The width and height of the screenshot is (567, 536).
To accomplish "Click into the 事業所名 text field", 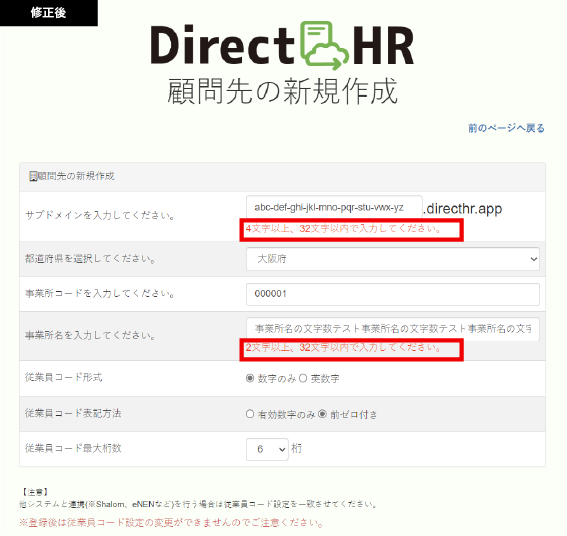I will tap(393, 329).
